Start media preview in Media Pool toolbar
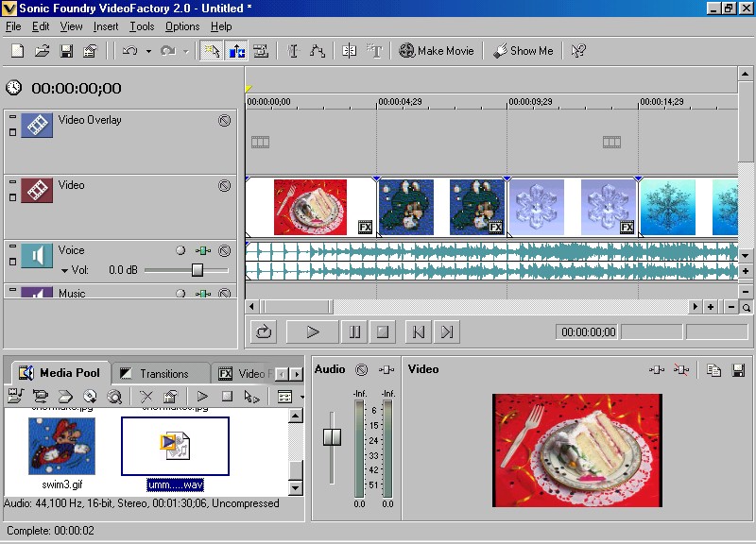 (x=202, y=397)
